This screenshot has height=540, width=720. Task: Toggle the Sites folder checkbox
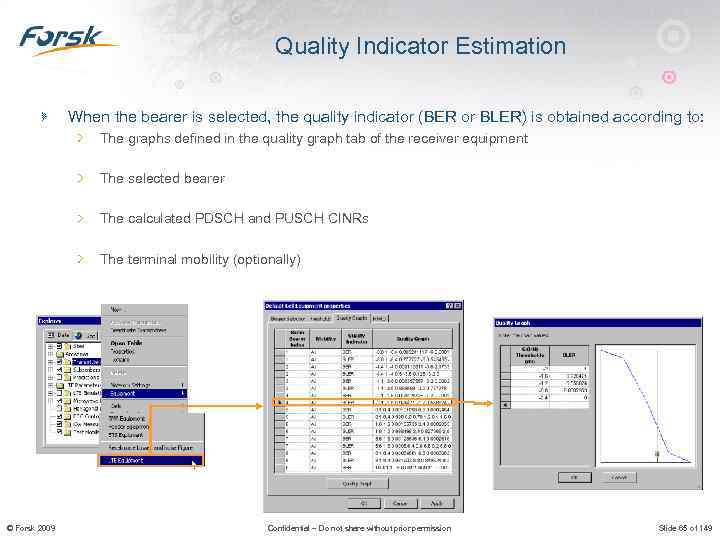click(x=59, y=346)
